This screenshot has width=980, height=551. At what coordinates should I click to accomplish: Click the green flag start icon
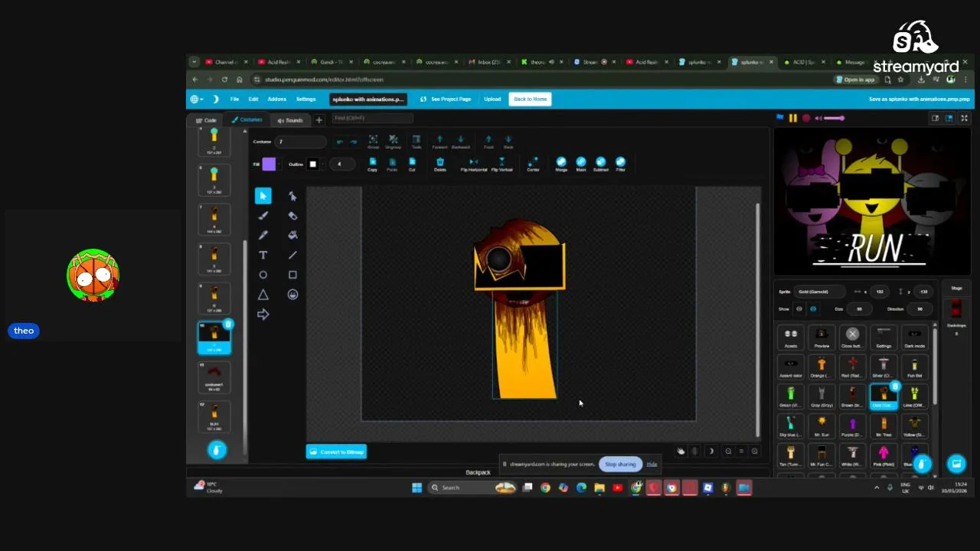tap(780, 118)
